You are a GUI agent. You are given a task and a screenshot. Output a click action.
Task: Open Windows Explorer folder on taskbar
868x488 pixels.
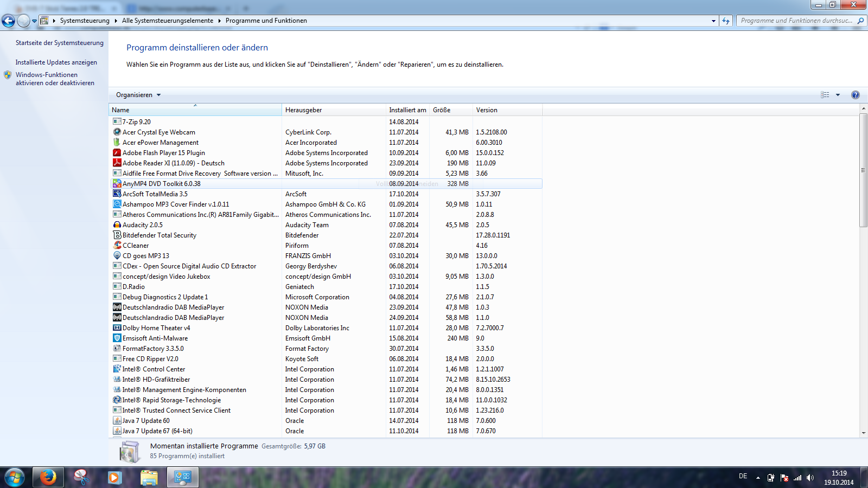[149, 477]
